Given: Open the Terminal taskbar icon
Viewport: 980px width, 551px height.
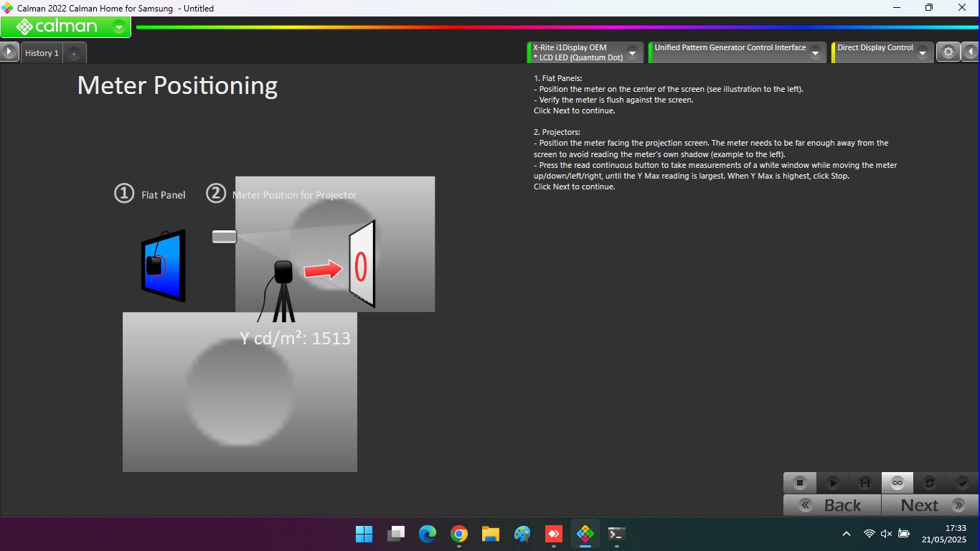Looking at the screenshot, I should 617,534.
